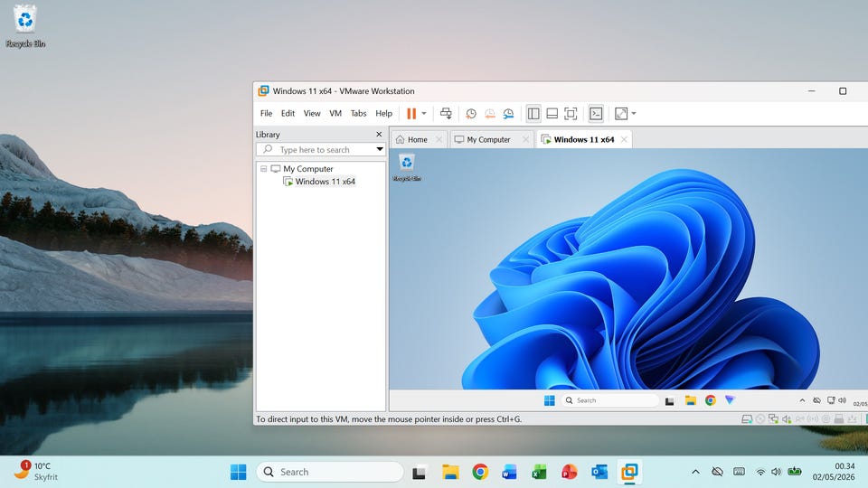This screenshot has width=868, height=488.
Task: Take a snapshot of this virtual machine
Action: click(x=471, y=114)
